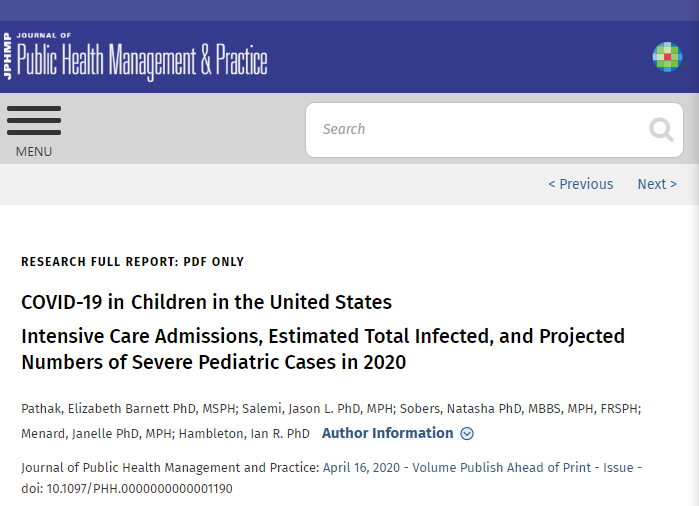Click the COVID-19 in Children article title
This screenshot has width=699, height=506.
point(206,302)
